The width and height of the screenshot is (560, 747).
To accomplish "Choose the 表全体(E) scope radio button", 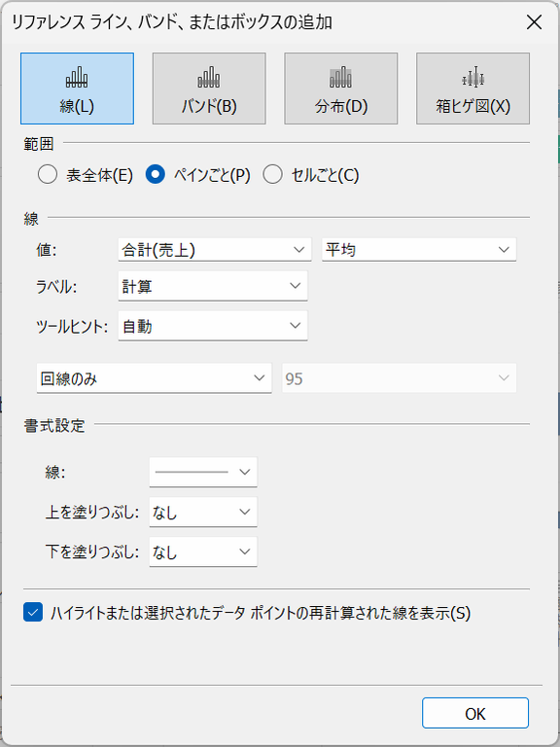I will [x=48, y=175].
